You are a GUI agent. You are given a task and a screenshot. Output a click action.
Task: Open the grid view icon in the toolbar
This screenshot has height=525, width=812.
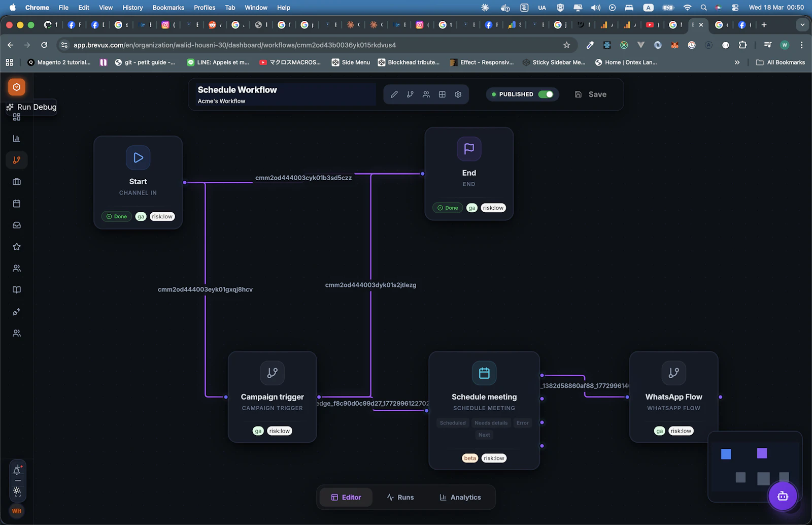coord(442,94)
